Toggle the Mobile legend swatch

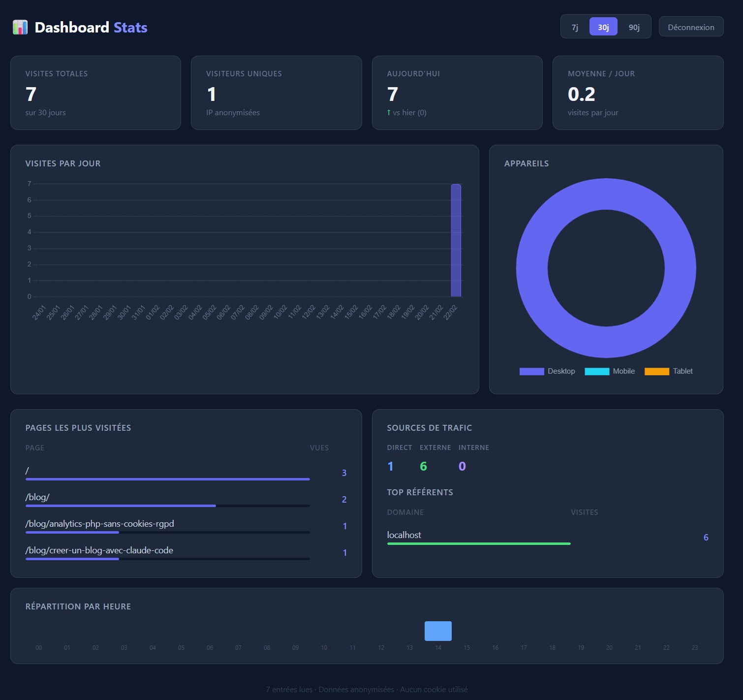[597, 371]
